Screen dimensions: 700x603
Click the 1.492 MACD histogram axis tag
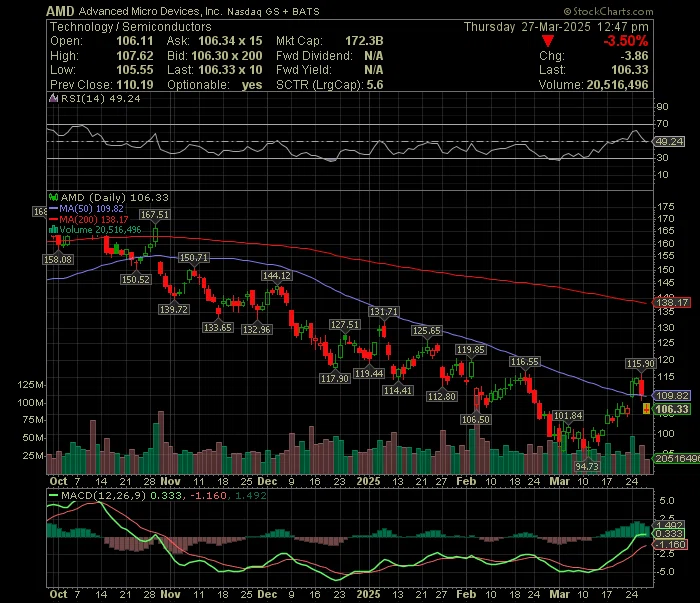pos(669,525)
